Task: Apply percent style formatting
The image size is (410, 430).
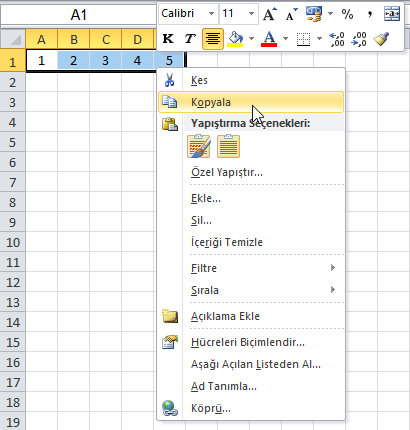Action: point(347,14)
